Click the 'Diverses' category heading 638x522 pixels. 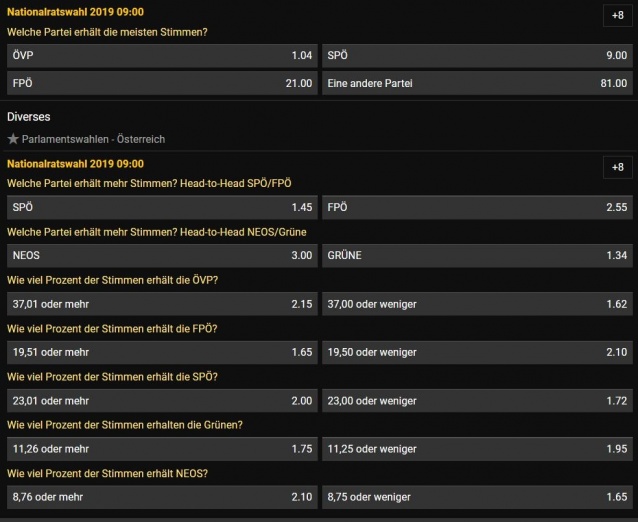pos(28,117)
